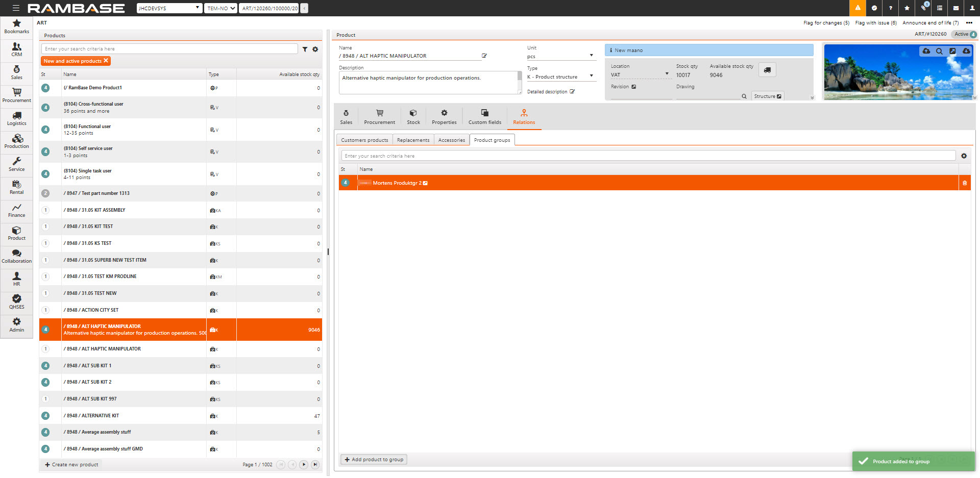
Task: Click the Products search criteria field
Action: click(x=169, y=49)
